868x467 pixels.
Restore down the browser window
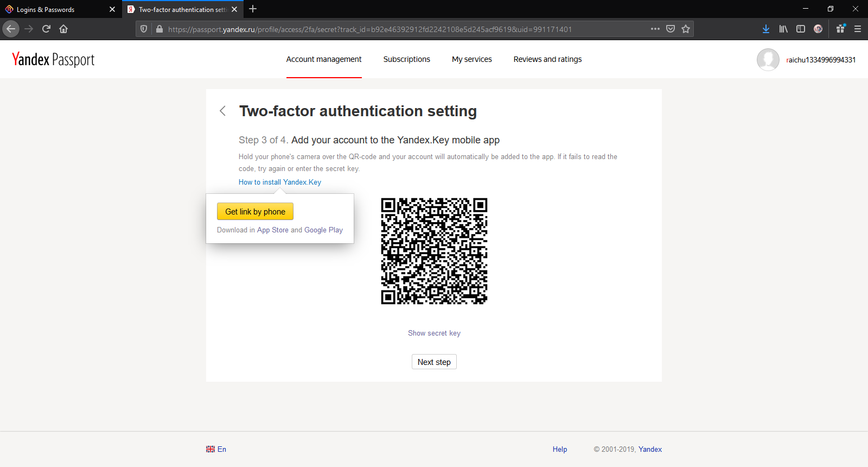pos(831,9)
